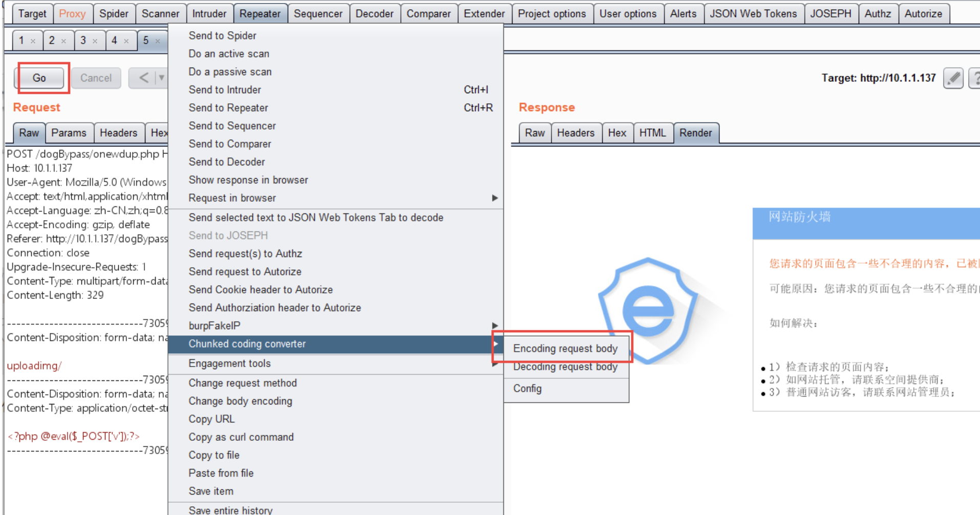Choose Do an active scan
This screenshot has height=515, width=980.
pyautogui.click(x=335, y=54)
